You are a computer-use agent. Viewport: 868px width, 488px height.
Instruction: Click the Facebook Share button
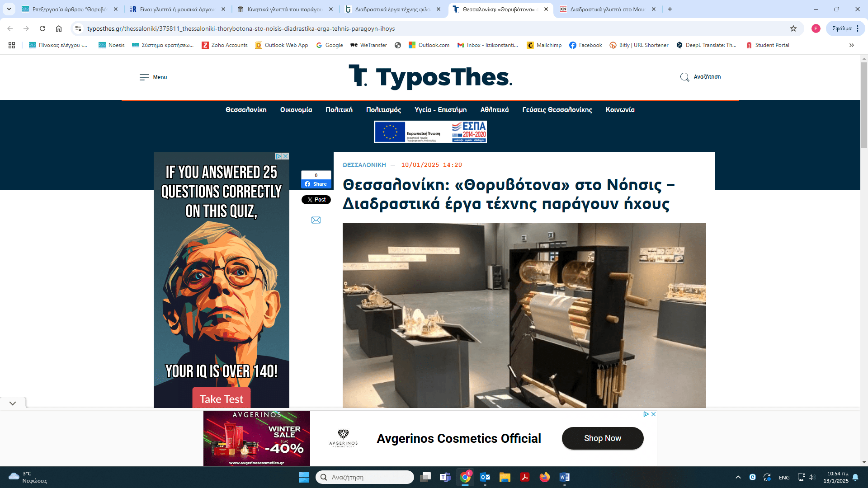tap(316, 184)
